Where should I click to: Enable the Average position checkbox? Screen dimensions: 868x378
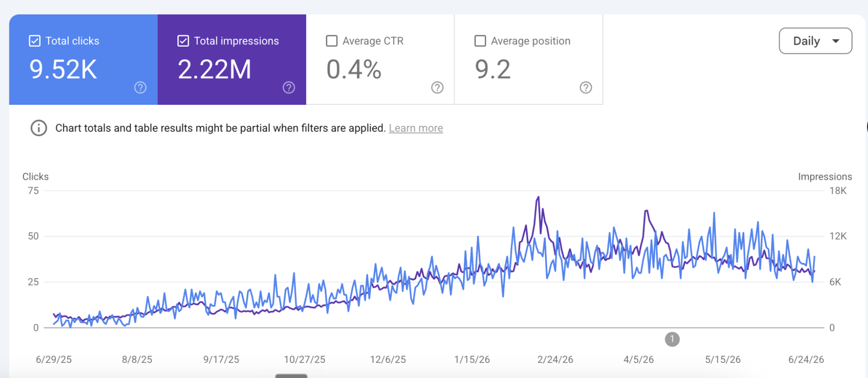point(480,41)
